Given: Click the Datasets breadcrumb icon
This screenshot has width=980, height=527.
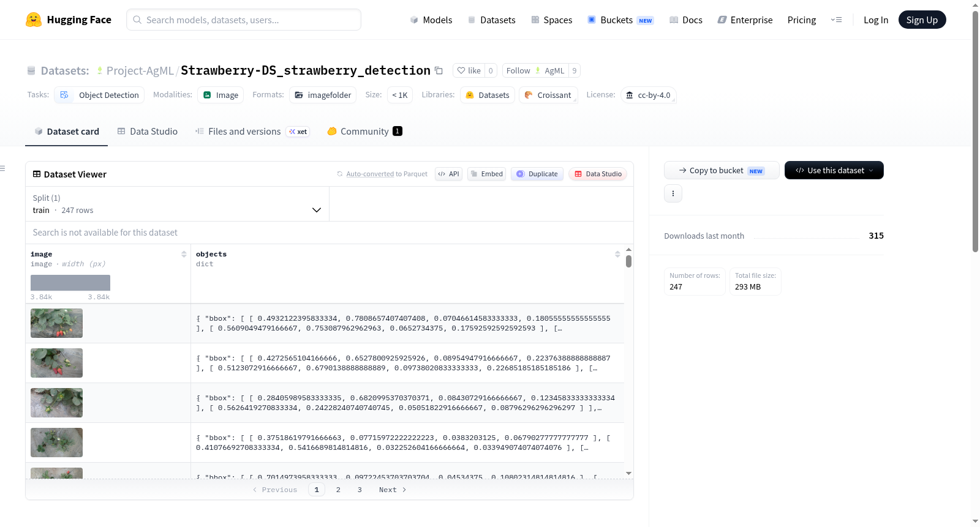Looking at the screenshot, I should 31,70.
